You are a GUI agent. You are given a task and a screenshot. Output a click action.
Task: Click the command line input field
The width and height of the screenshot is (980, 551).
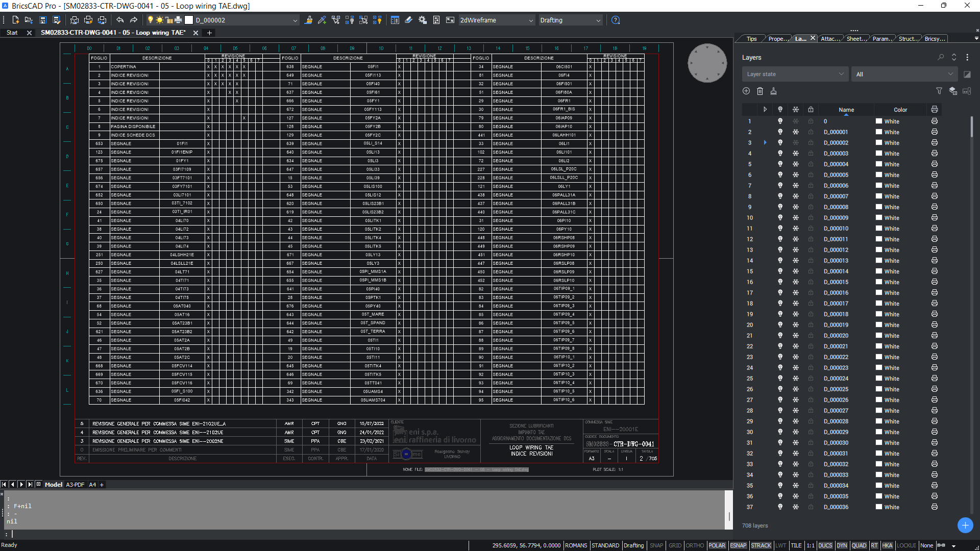point(367,534)
